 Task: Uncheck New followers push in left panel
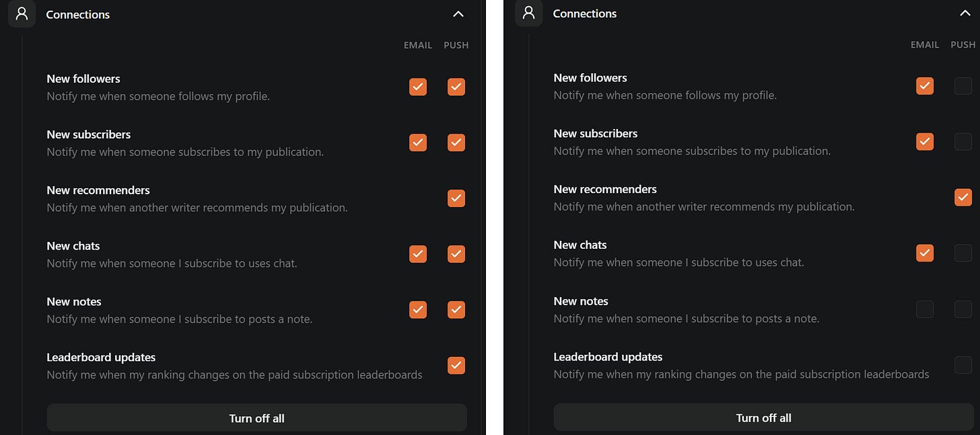tap(456, 87)
